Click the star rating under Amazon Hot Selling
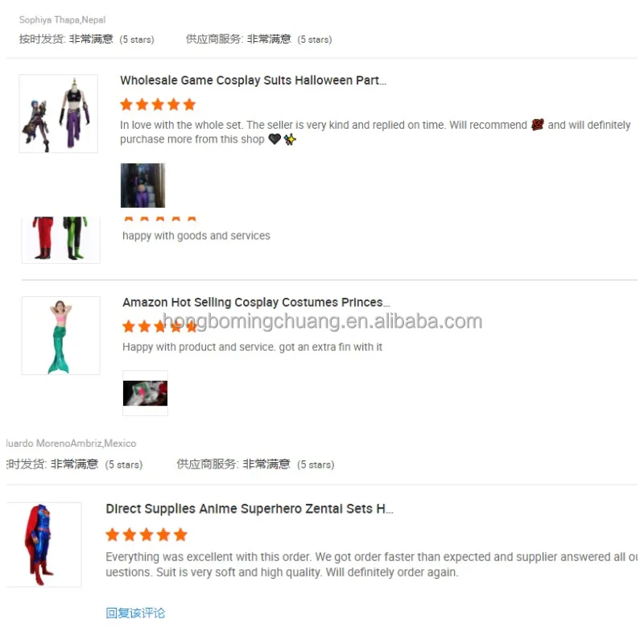The width and height of the screenshot is (644, 644). tap(159, 327)
